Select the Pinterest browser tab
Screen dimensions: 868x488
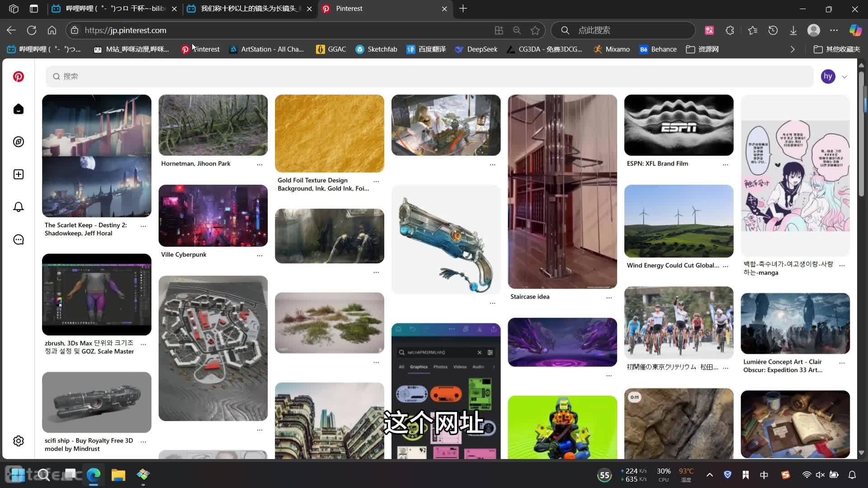point(384,9)
